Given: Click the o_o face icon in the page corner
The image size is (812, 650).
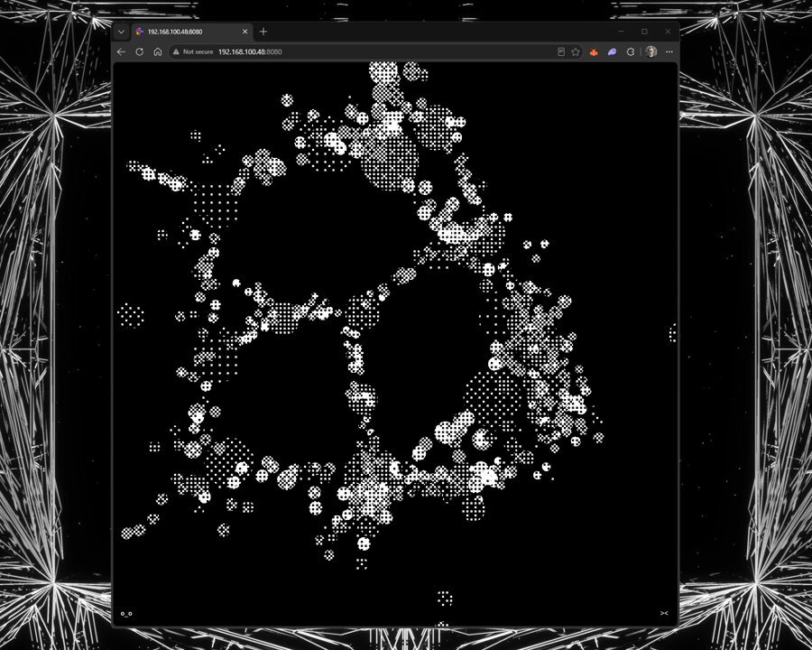Looking at the screenshot, I should point(126,614).
